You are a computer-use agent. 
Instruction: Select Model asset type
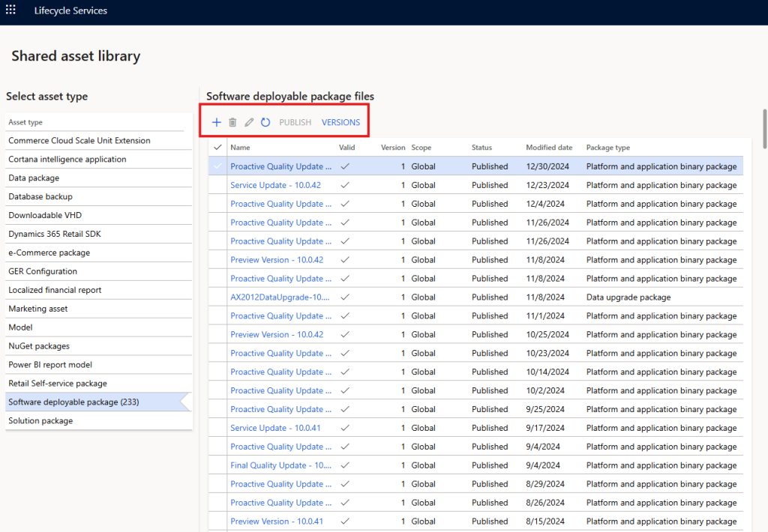[98, 327]
